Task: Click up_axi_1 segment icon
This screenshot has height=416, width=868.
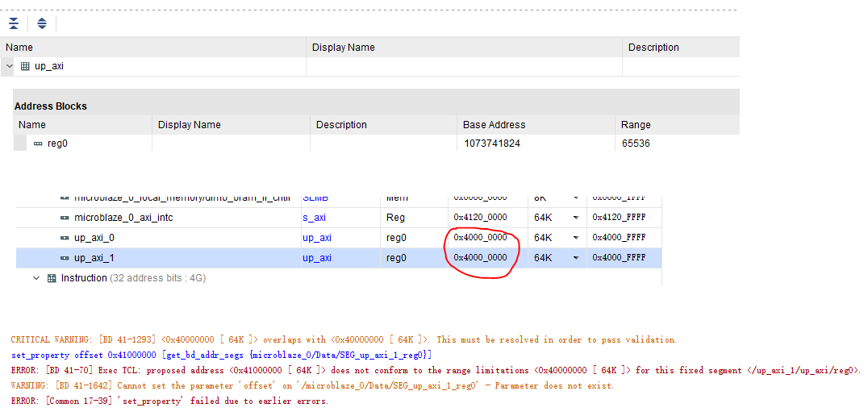Action: [x=65, y=258]
